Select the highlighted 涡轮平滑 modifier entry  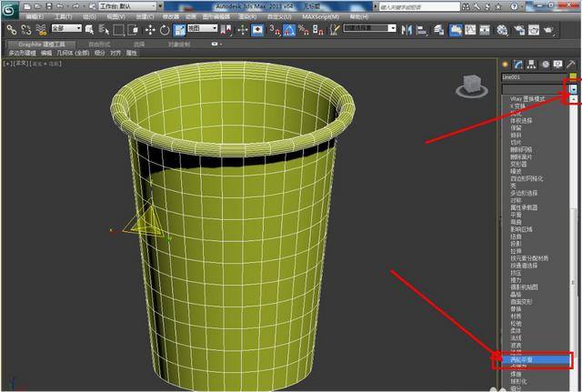coord(537,359)
